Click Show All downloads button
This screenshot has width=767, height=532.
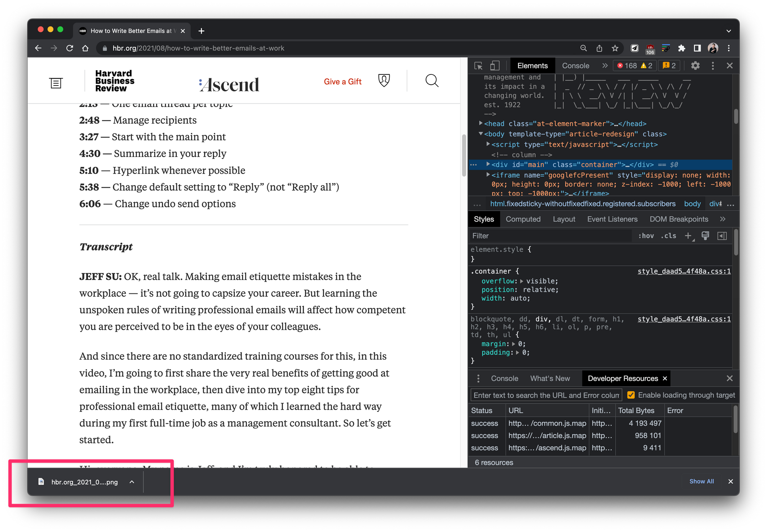click(x=701, y=481)
